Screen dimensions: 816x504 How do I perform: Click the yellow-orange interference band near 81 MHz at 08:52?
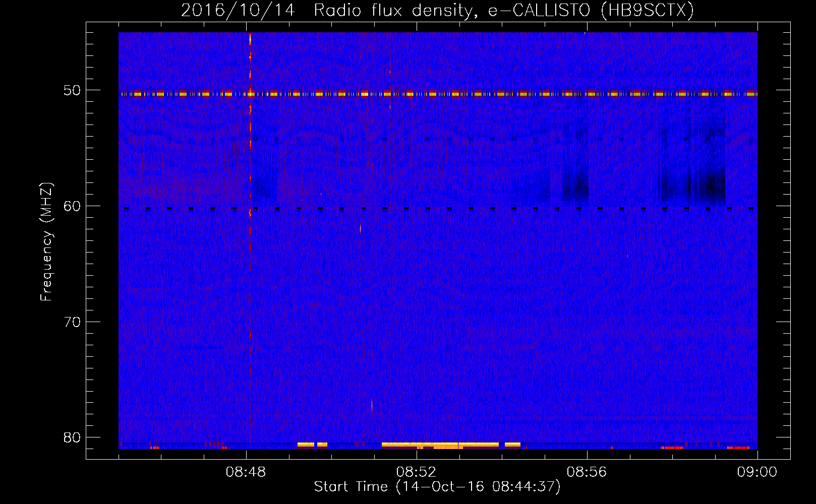pos(440,446)
